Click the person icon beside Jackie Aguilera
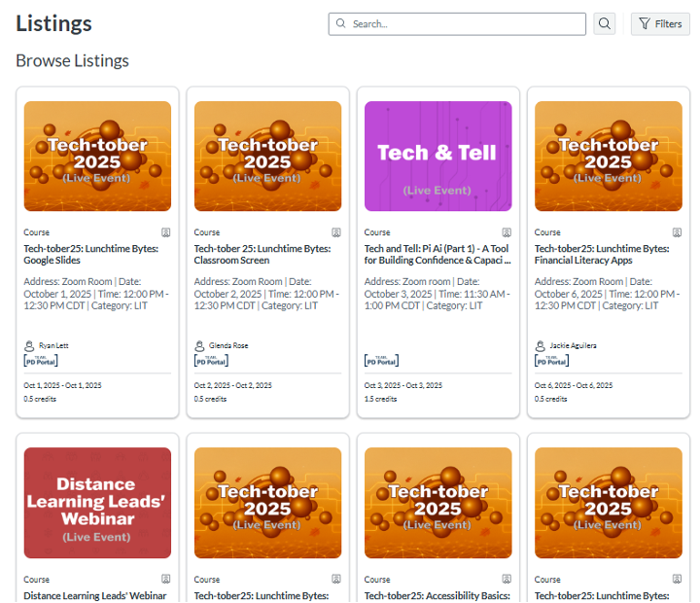The image size is (700, 603). (x=540, y=345)
